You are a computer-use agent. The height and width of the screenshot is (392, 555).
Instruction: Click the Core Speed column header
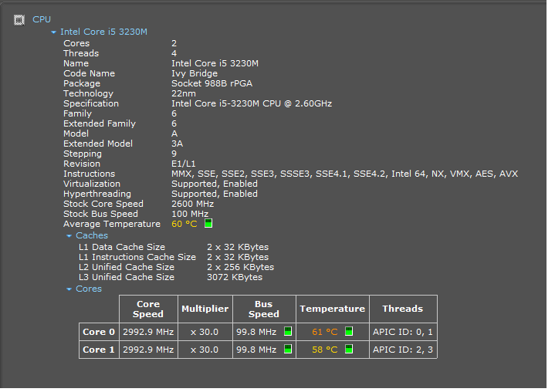[148, 309]
